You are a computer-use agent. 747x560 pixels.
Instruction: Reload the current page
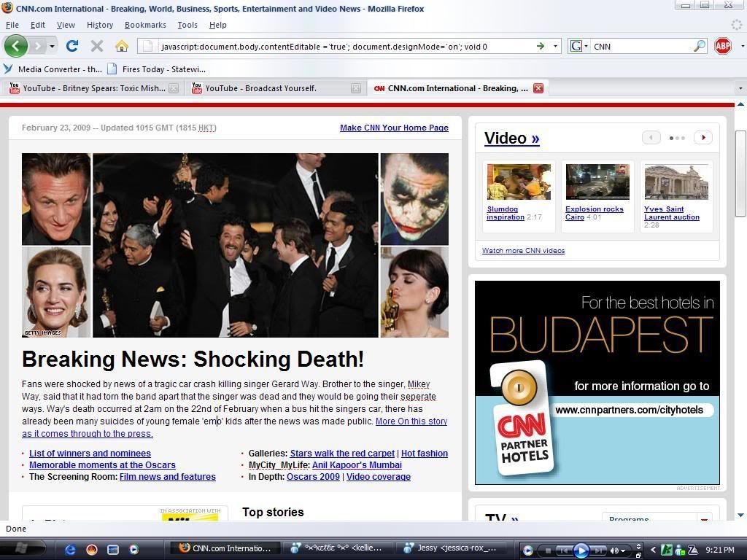72,46
